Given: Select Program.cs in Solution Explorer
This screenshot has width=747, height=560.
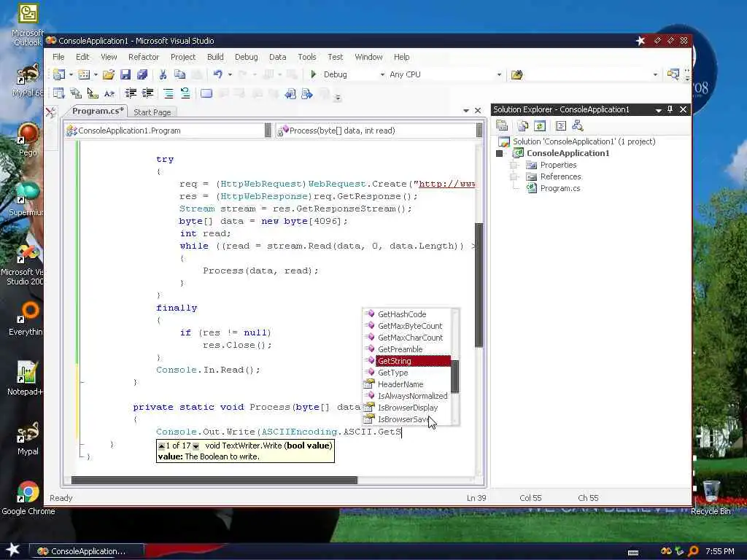Looking at the screenshot, I should pyautogui.click(x=560, y=189).
